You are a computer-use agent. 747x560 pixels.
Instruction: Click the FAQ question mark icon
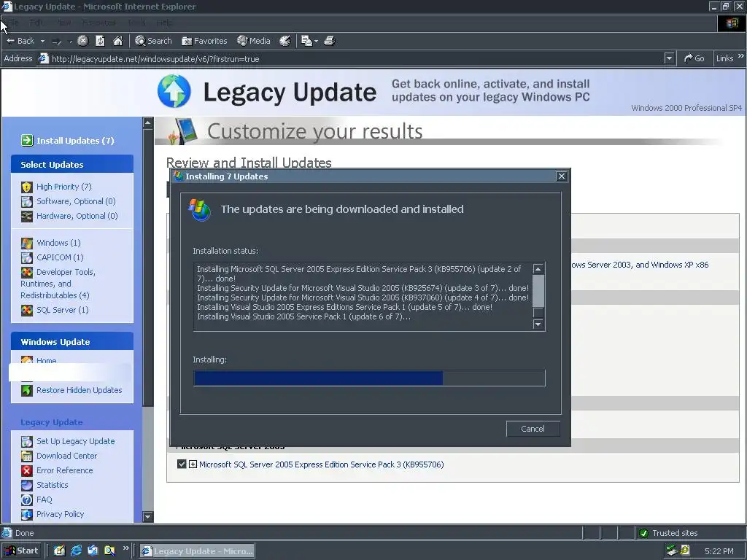pyautogui.click(x=27, y=499)
